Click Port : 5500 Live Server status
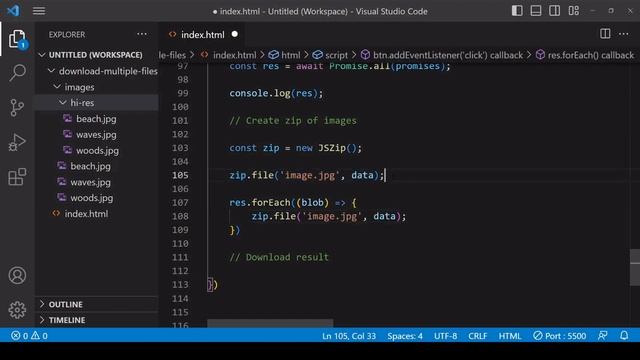Image resolution: width=640 pixels, height=360 pixels. (x=560, y=336)
